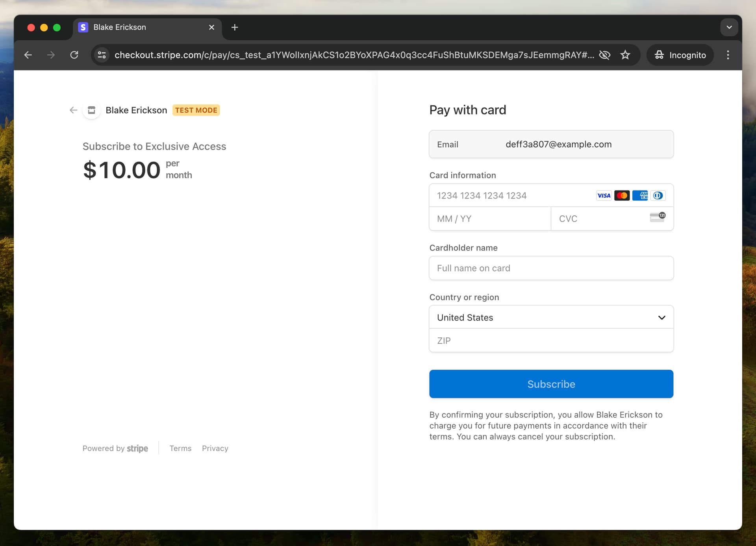Click the back arrow next to Blake Erickson

pyautogui.click(x=73, y=110)
